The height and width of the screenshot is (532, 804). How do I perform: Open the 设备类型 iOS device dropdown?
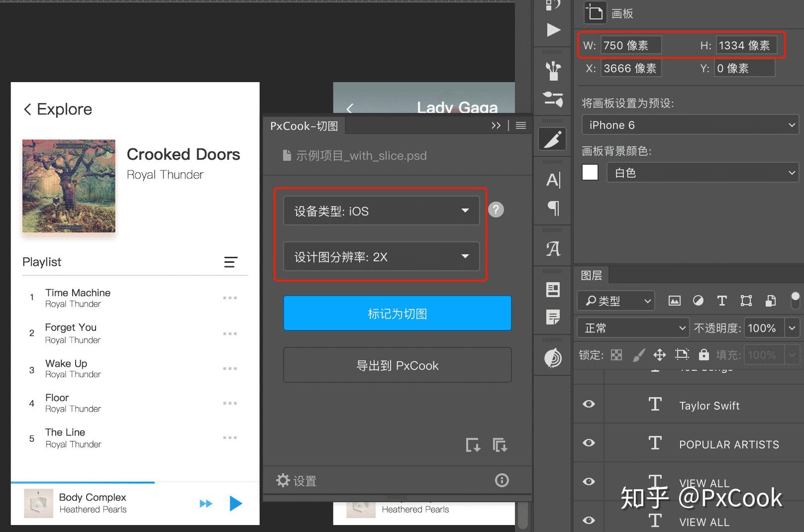381,211
